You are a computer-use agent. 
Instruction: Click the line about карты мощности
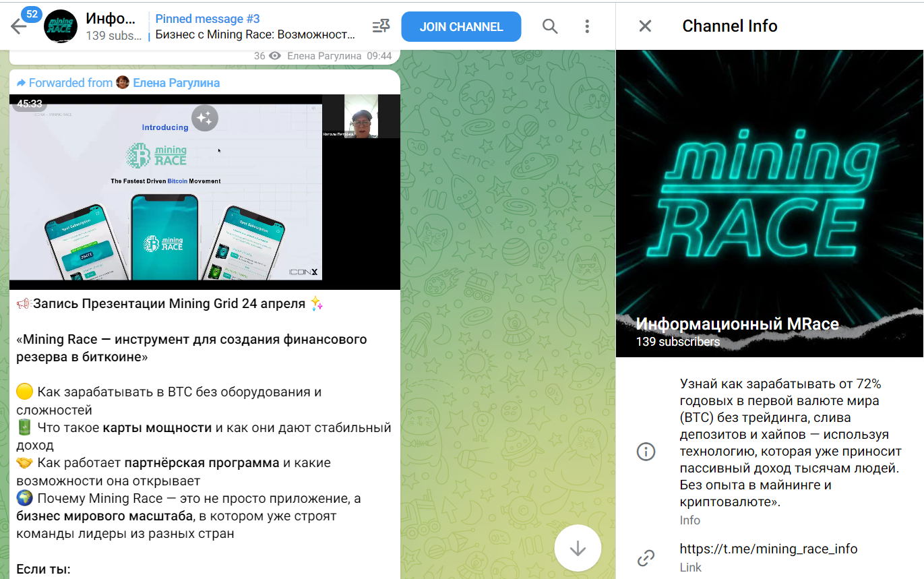204,436
